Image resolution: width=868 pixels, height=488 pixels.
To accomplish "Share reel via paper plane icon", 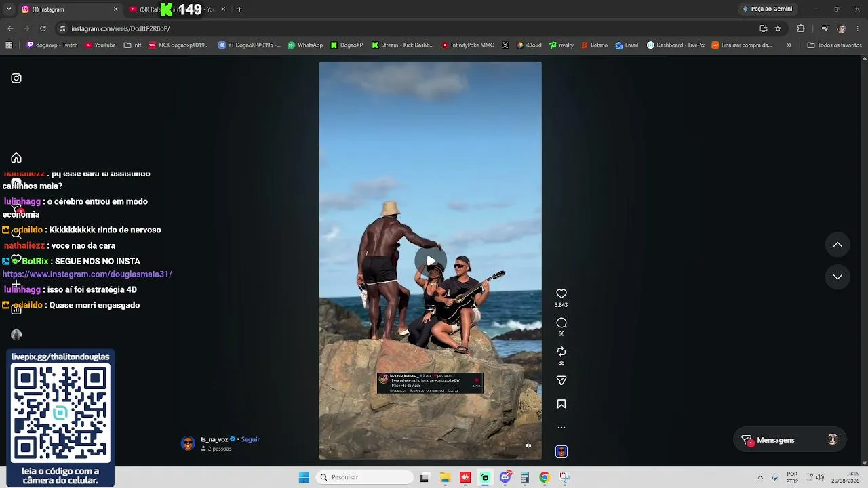I will coord(561,381).
